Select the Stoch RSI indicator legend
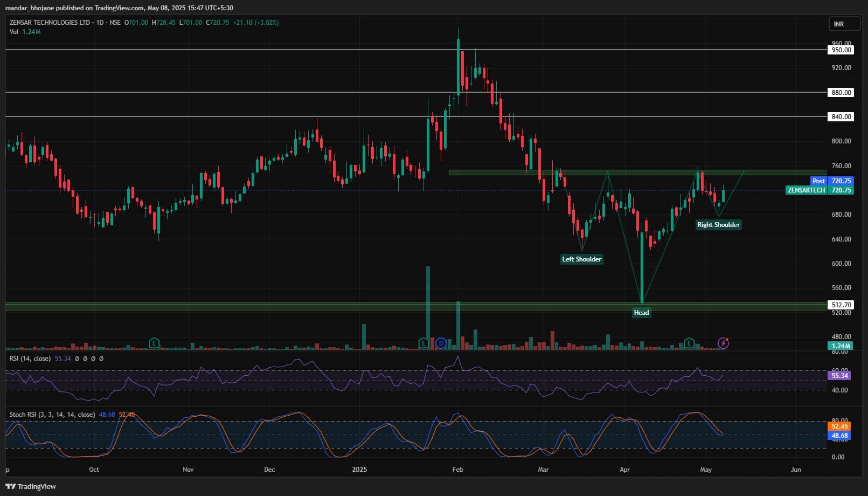This screenshot has width=868, height=496. coord(52,415)
